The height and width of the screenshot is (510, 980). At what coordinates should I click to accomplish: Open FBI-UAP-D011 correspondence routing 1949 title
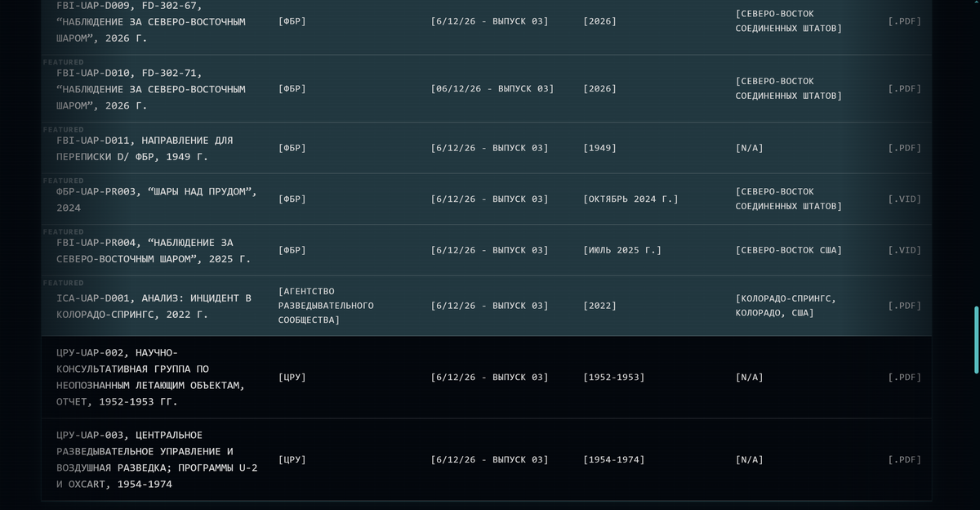click(145, 148)
